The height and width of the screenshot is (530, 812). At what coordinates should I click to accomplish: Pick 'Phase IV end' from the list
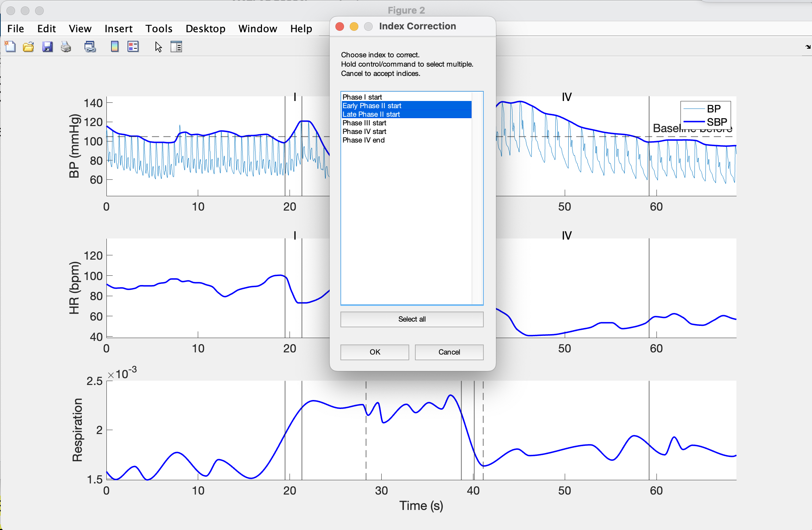coord(364,140)
